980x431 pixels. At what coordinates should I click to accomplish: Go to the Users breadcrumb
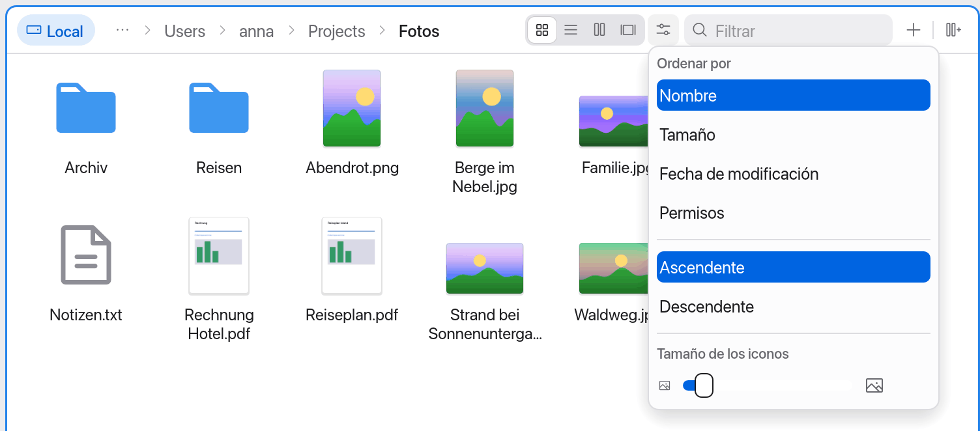(184, 31)
